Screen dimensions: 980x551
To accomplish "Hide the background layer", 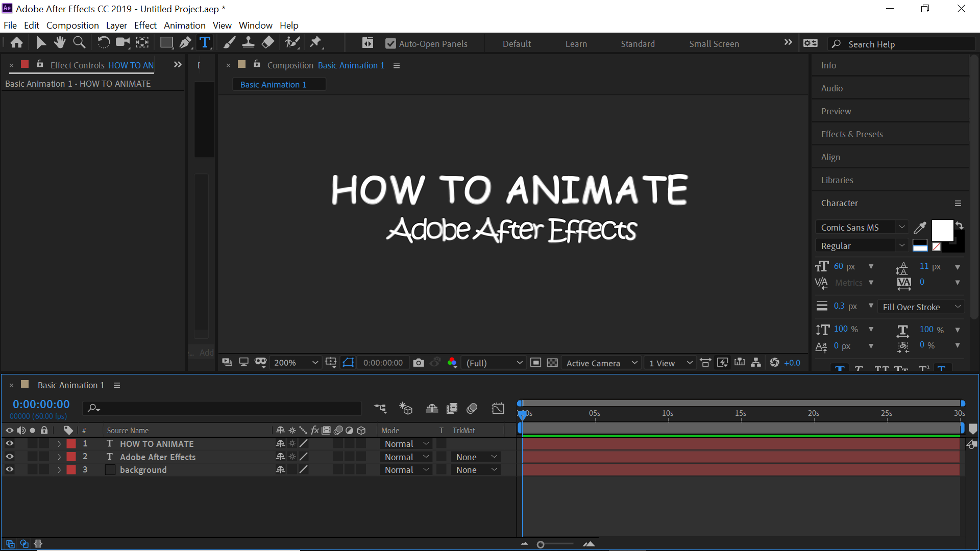I will pos(9,469).
